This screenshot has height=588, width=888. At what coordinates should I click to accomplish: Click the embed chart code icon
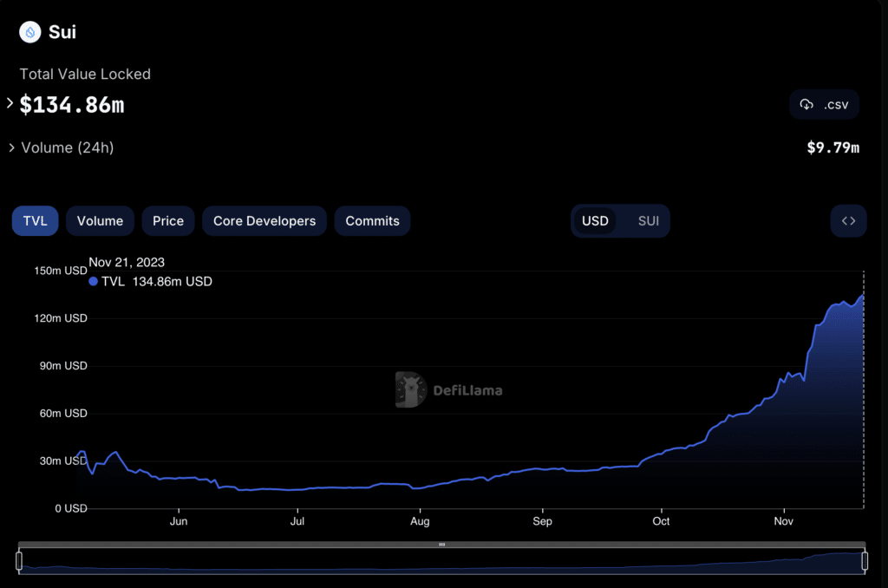pos(848,221)
